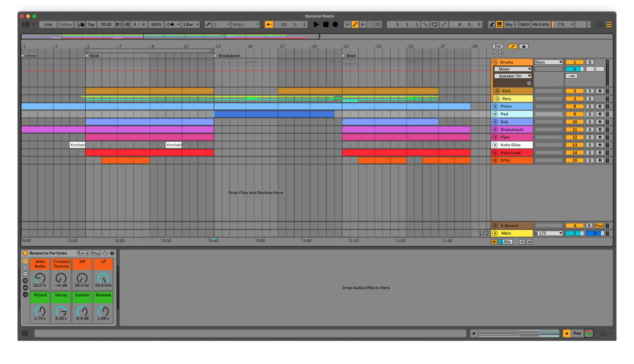Stop playback with the Stop button
Viewport: 634px width, 364px height.
click(326, 24)
